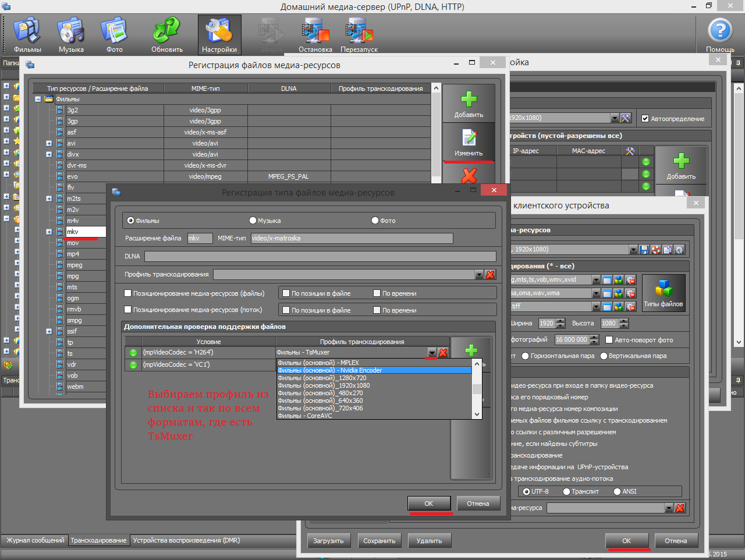The height and width of the screenshot is (560, 745).
Task: Open the Фото toolbar section
Action: click(x=115, y=35)
